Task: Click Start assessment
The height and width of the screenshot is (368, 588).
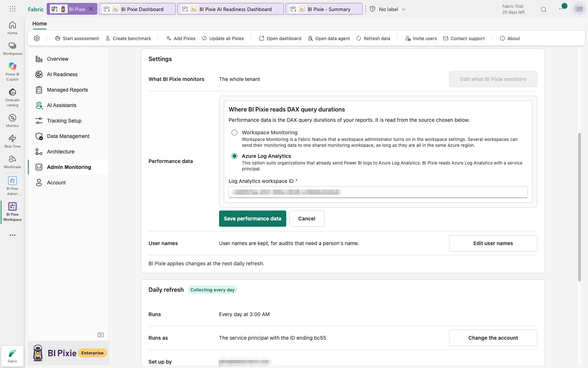Action: tap(77, 38)
